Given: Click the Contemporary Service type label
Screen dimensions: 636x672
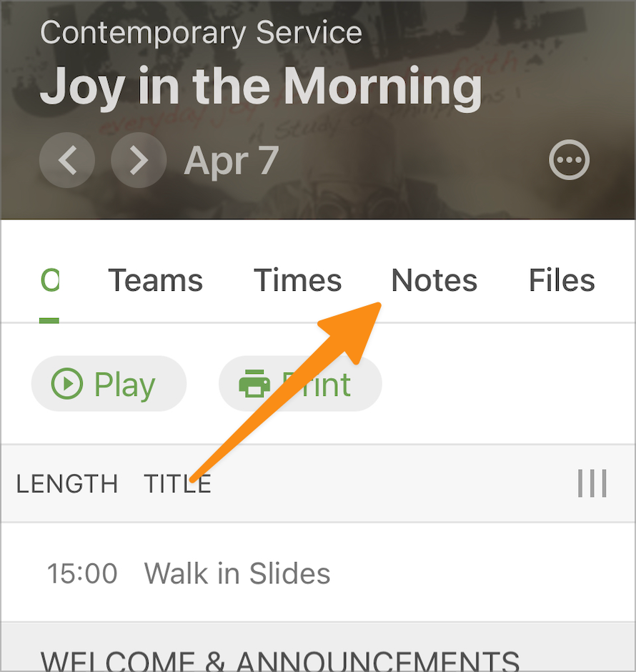Looking at the screenshot, I should tap(201, 33).
